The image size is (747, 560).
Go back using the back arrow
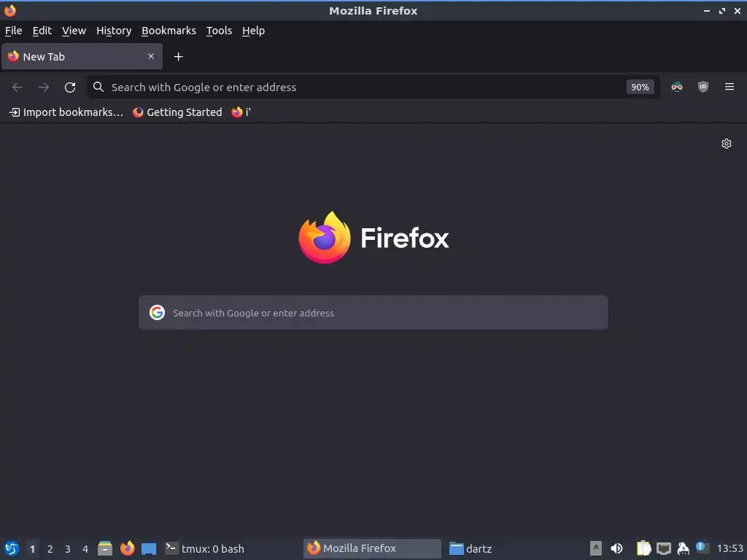point(18,87)
